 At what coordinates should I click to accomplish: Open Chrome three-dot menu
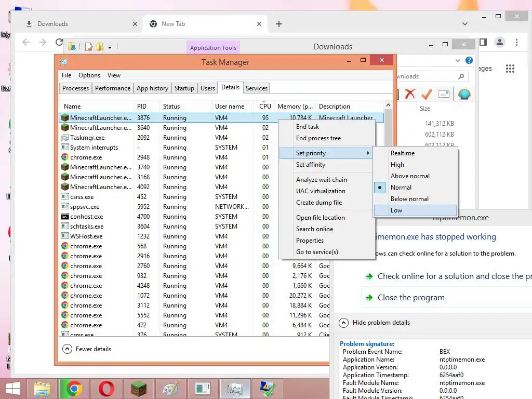[516, 43]
